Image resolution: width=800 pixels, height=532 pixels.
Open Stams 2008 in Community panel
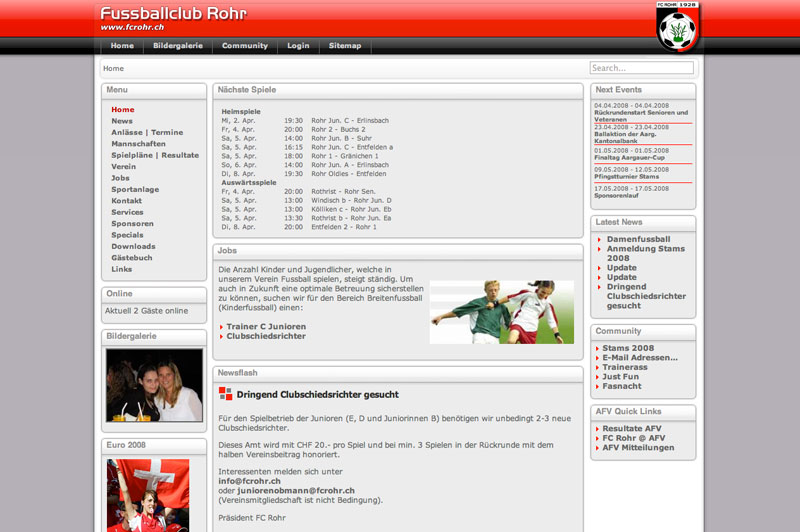(x=627, y=348)
